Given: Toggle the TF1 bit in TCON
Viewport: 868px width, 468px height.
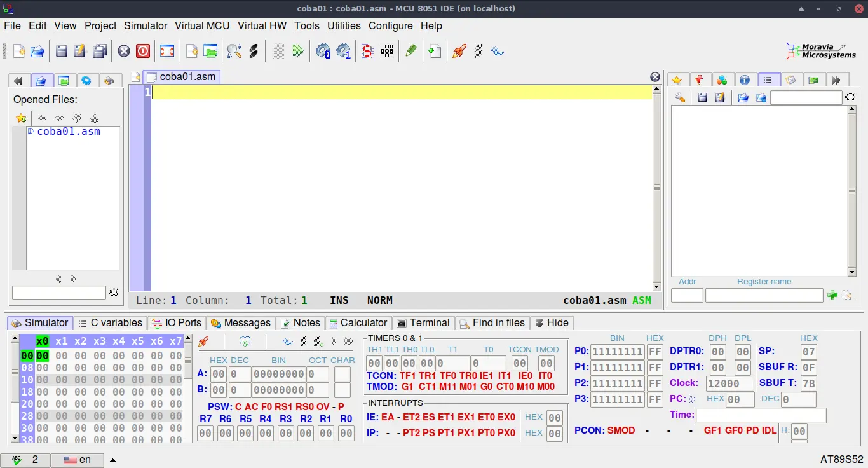Looking at the screenshot, I should click(x=407, y=376).
